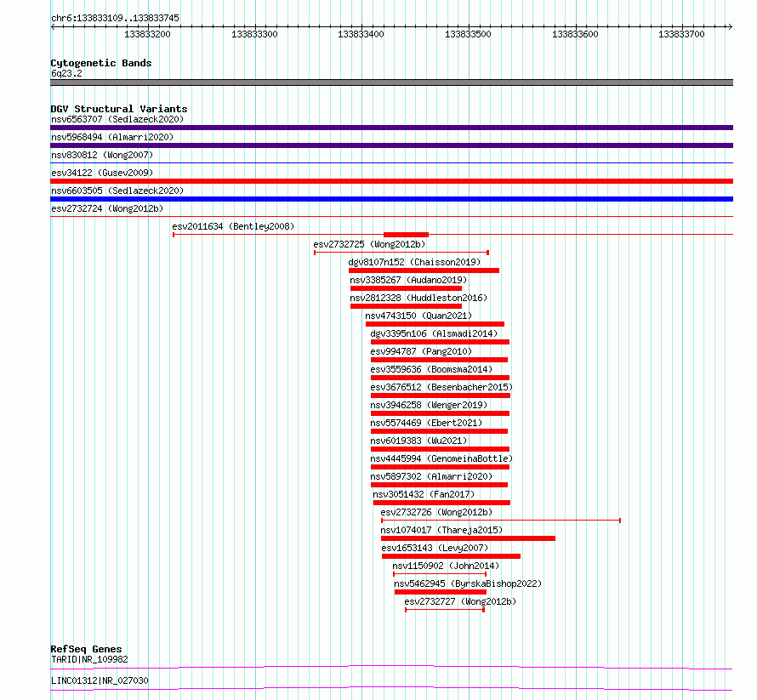The height and width of the screenshot is (700, 757).
Task: Open nsv3385267 (Audano2019) label
Action: pyautogui.click(x=408, y=280)
